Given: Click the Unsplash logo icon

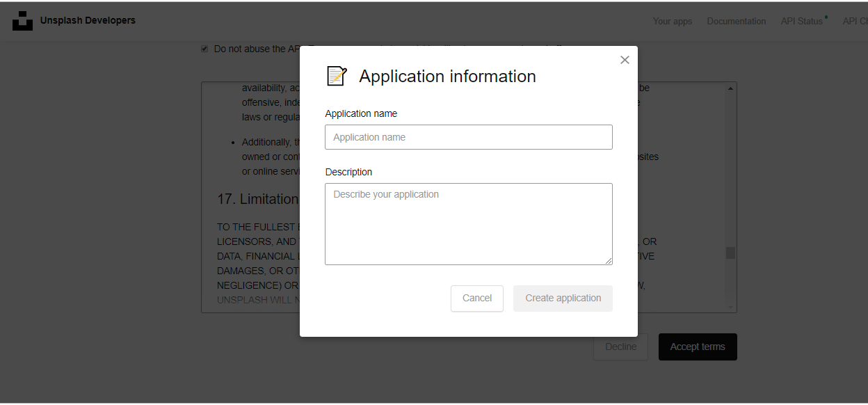Looking at the screenshot, I should click(22, 21).
